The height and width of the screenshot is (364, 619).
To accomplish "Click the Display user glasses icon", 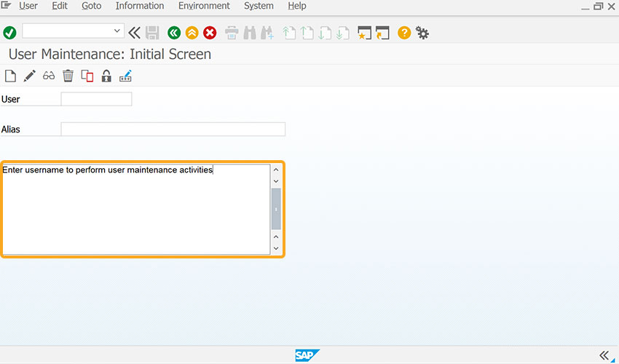I will [x=49, y=76].
